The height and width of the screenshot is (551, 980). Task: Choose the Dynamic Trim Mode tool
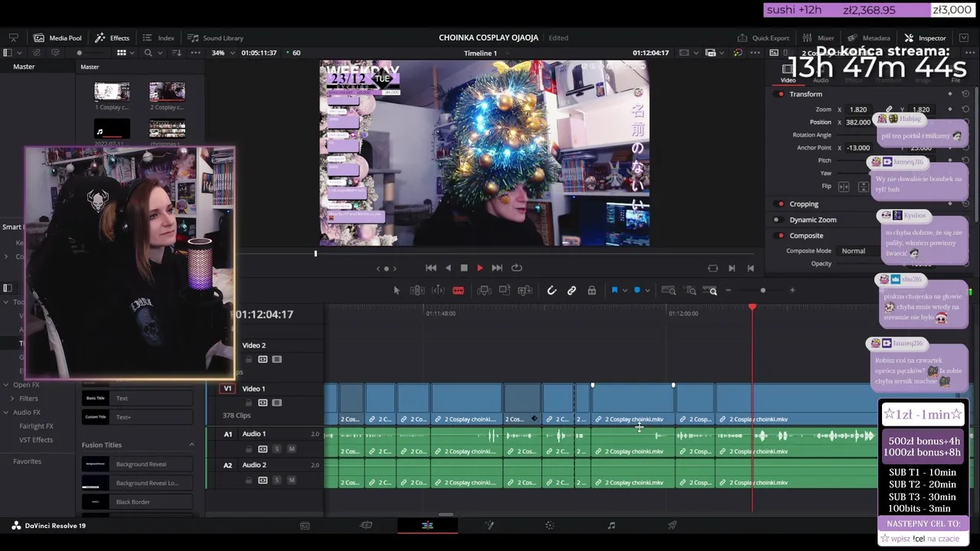point(438,291)
